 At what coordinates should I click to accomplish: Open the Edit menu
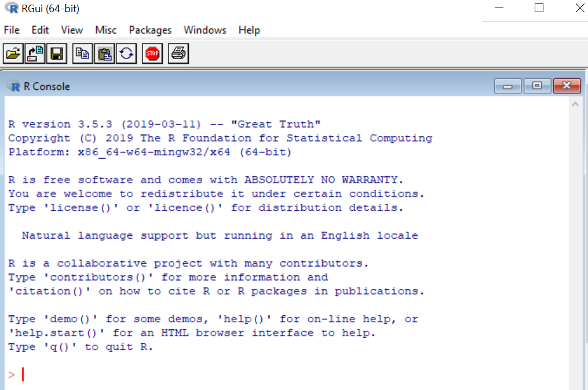(x=40, y=30)
